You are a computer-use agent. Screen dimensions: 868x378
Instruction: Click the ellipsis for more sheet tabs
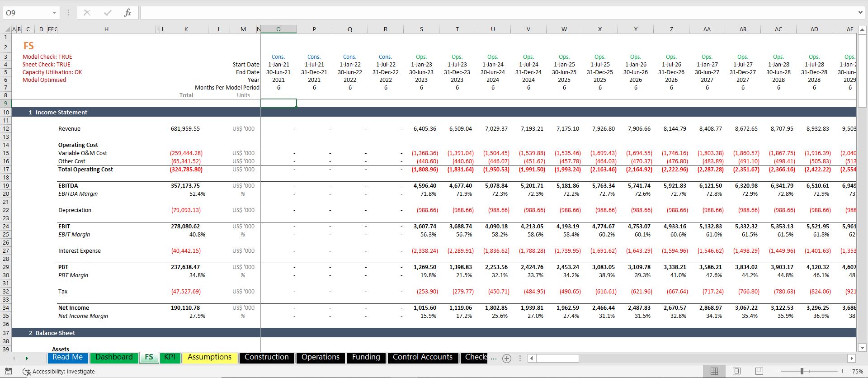pos(494,358)
